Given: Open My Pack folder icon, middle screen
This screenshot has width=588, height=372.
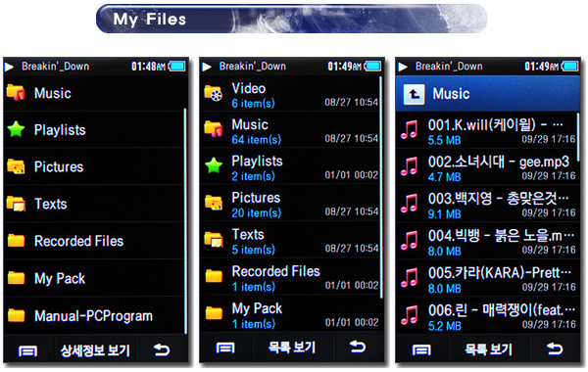Looking at the screenshot, I should click(214, 313).
